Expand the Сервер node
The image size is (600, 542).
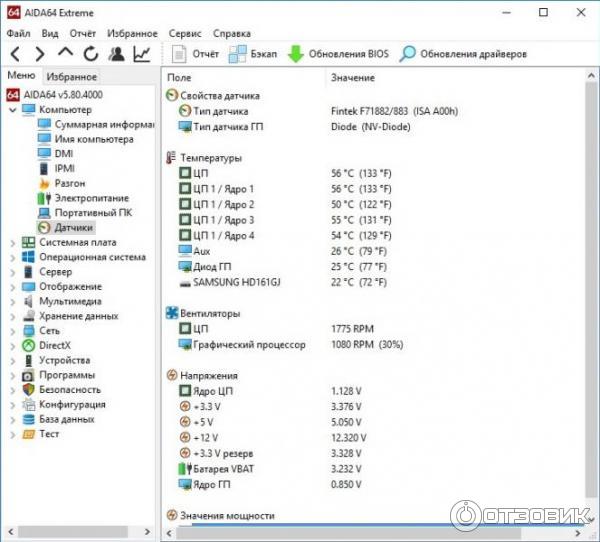(13, 272)
